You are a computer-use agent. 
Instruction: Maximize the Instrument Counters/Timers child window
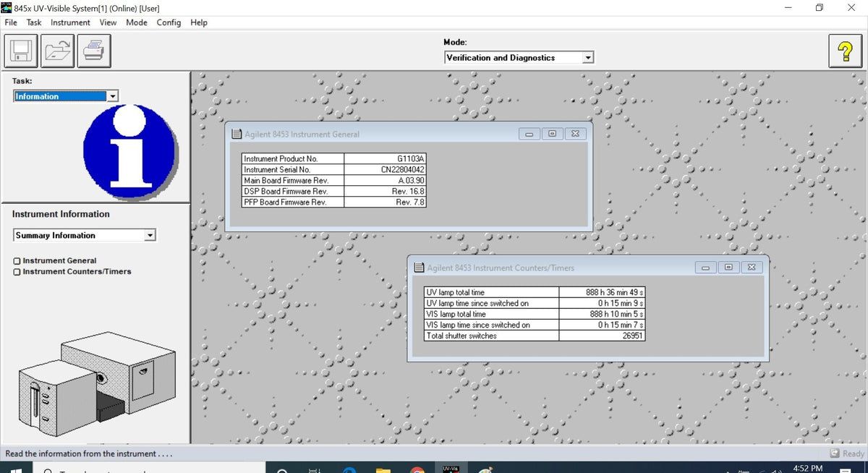click(x=728, y=268)
